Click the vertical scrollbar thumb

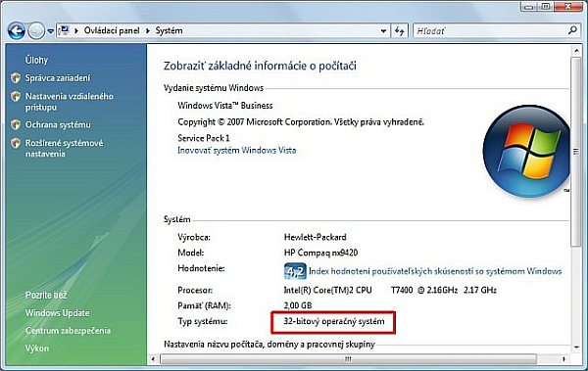[x=576, y=152]
